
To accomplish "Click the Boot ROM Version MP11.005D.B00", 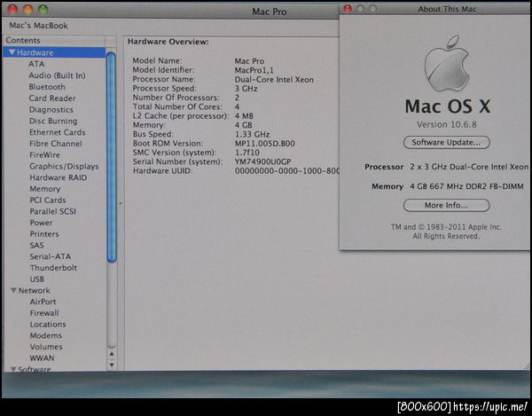I will click(264, 143).
